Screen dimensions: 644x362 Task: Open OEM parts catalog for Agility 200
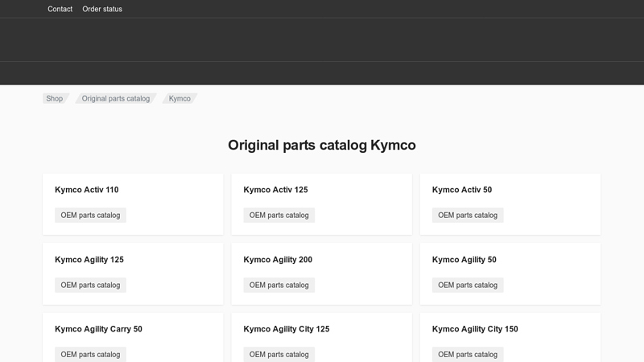pos(279,285)
